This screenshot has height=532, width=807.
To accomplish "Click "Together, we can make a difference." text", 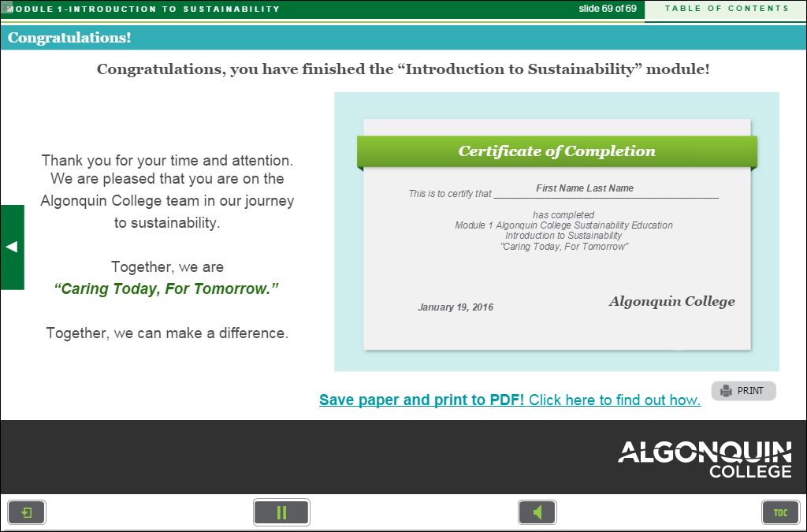I will coord(167,333).
